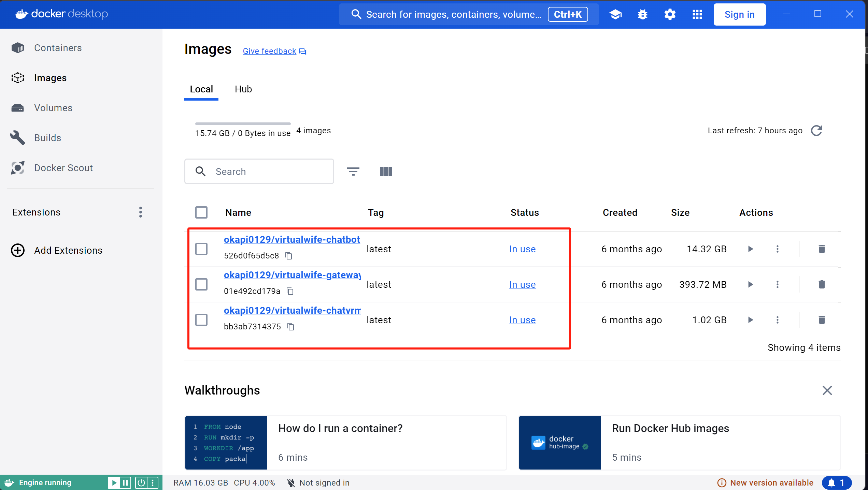Open the apps grid icon in header

697,14
